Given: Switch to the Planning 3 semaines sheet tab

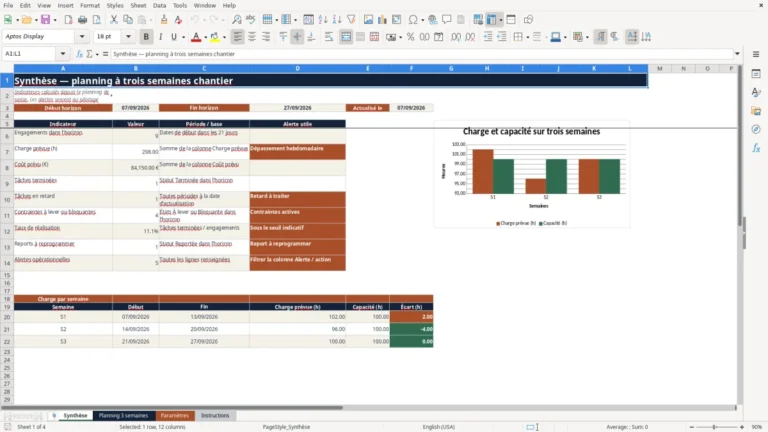Looking at the screenshot, I should click(x=123, y=415).
